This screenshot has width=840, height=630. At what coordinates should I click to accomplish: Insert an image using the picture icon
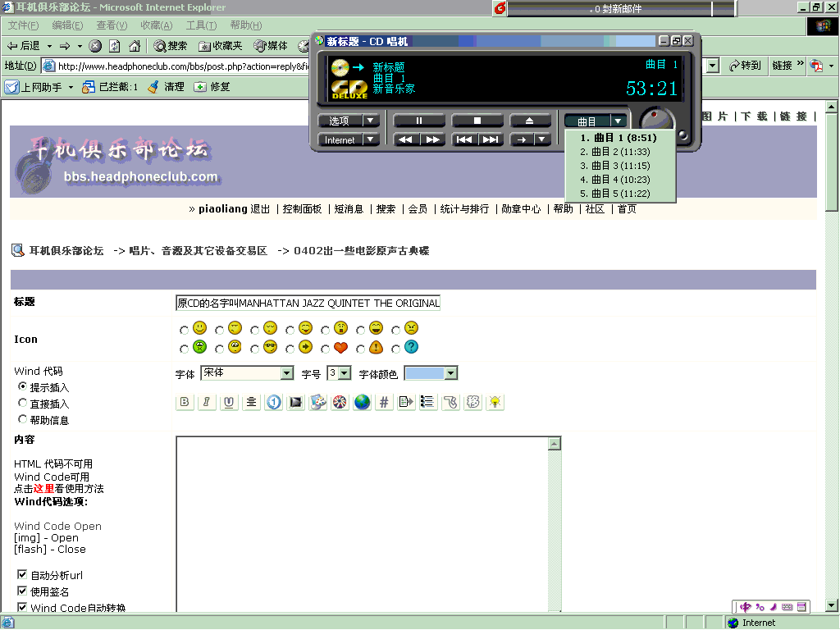click(x=295, y=402)
